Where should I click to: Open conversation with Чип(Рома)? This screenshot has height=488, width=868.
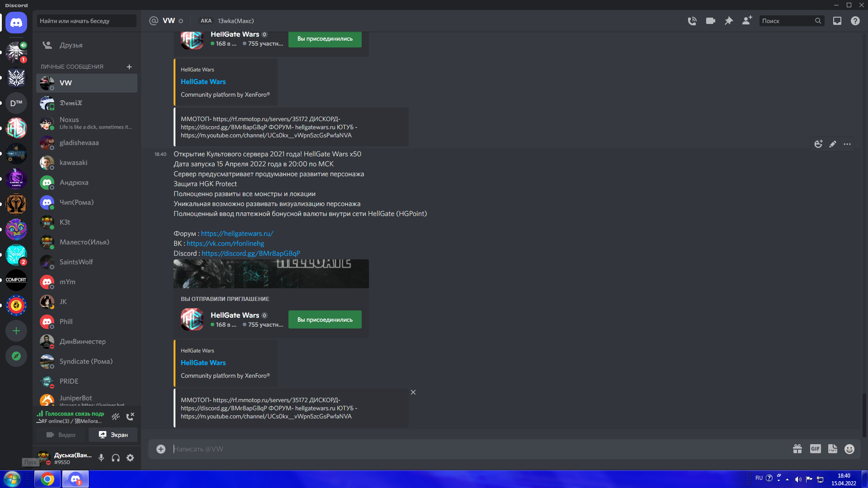coord(87,202)
